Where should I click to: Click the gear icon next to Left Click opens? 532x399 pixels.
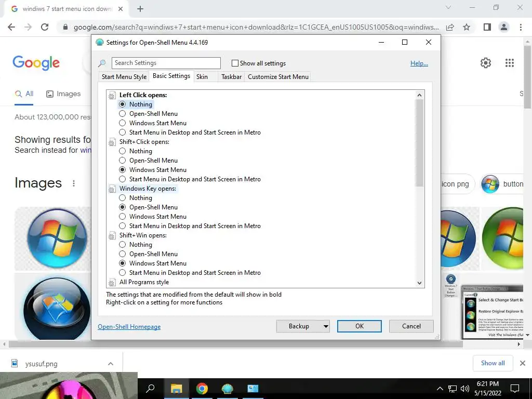(112, 96)
